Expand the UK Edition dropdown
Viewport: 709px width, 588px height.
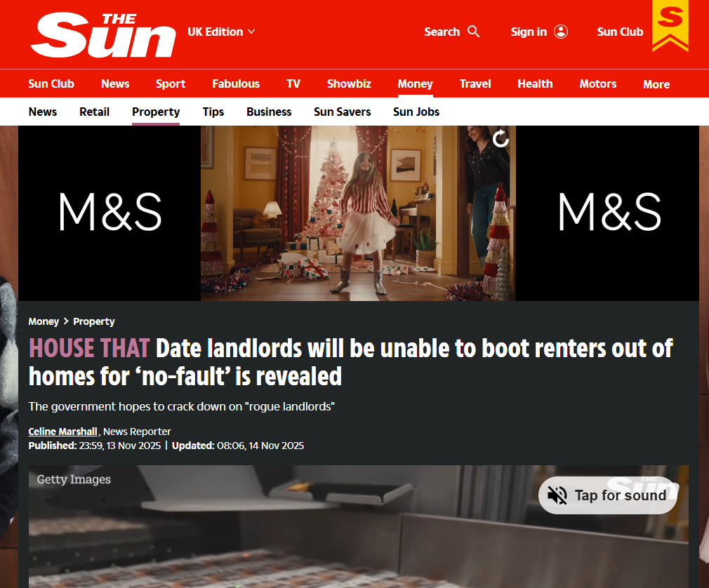coord(222,32)
